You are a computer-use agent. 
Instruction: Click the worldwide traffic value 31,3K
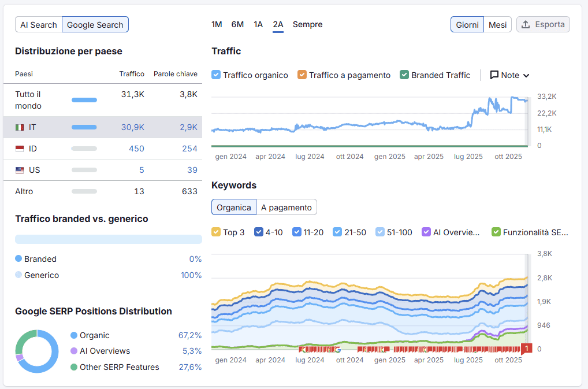pyautogui.click(x=133, y=95)
